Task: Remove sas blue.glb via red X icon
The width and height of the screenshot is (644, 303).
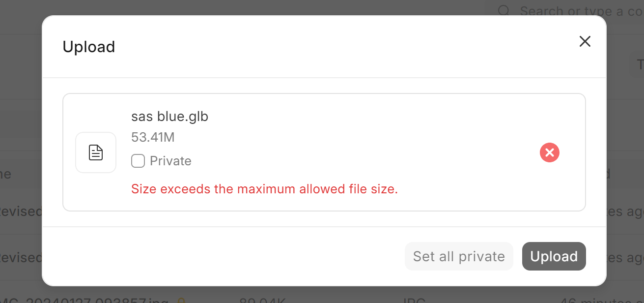Action: coord(550,152)
